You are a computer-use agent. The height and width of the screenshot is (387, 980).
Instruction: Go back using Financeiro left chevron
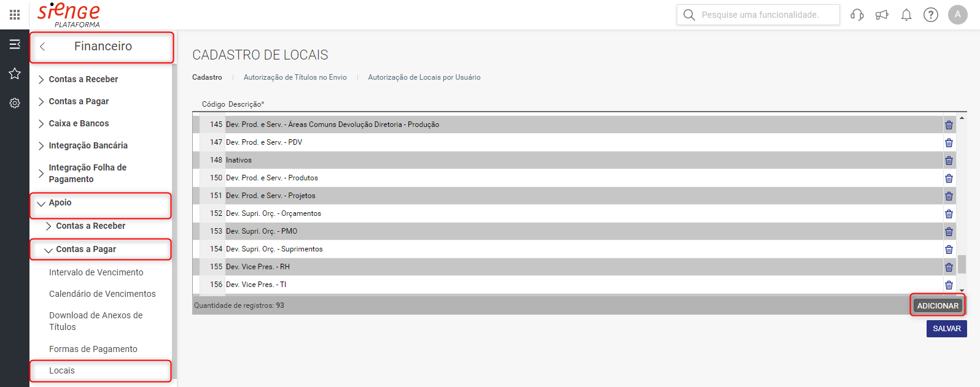[x=42, y=47]
